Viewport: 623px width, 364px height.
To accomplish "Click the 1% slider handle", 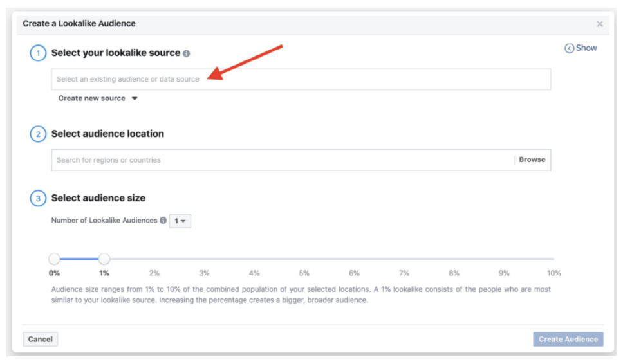I will pos(104,259).
